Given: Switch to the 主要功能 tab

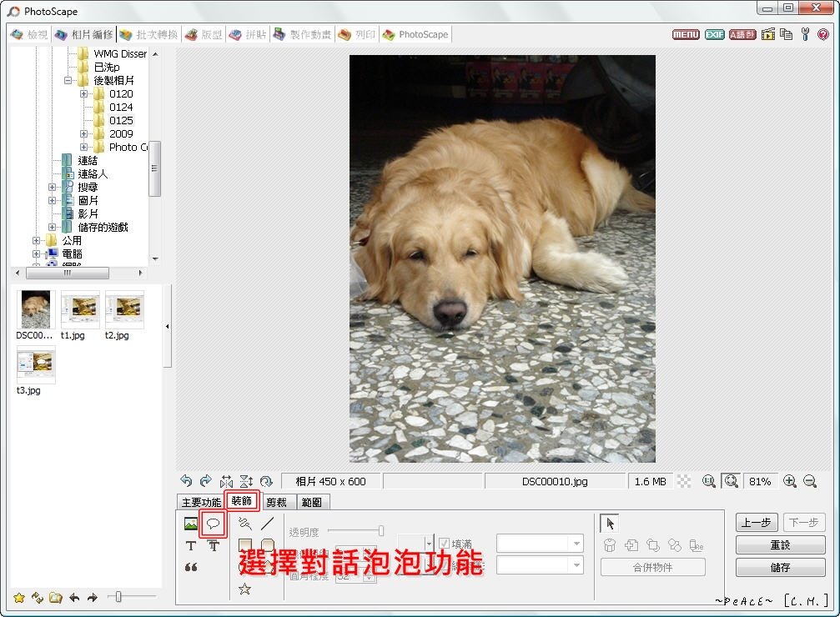Looking at the screenshot, I should (201, 502).
